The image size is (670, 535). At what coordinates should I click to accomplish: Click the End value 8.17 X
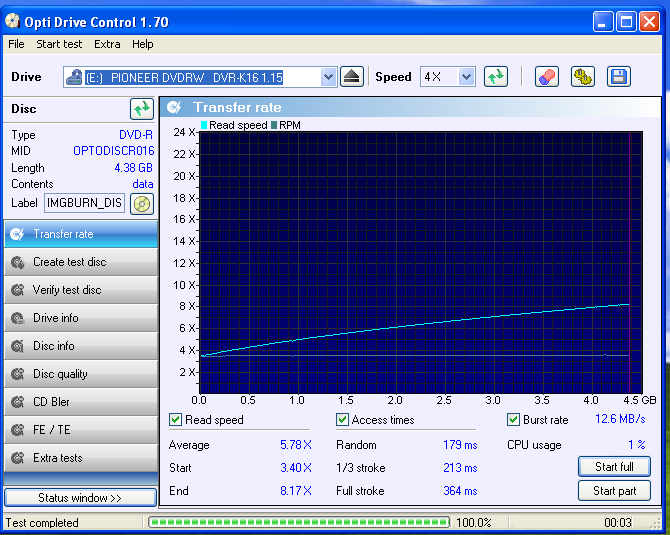point(296,491)
